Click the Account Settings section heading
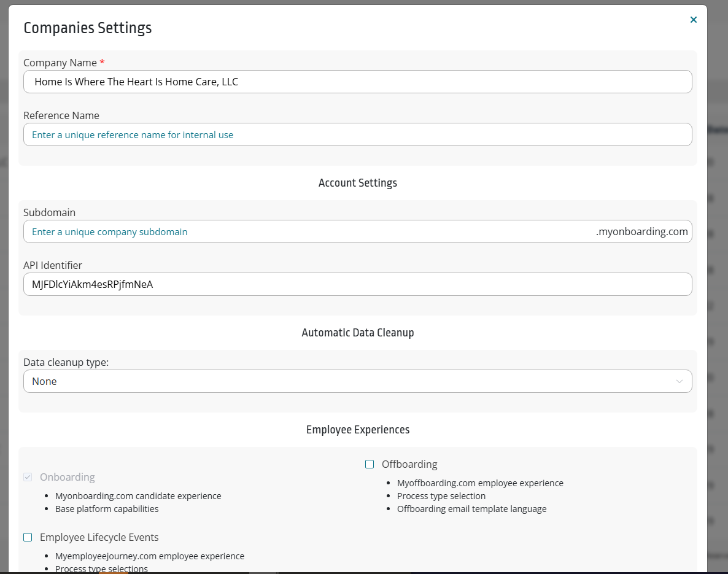The width and height of the screenshot is (728, 574). coord(357,183)
